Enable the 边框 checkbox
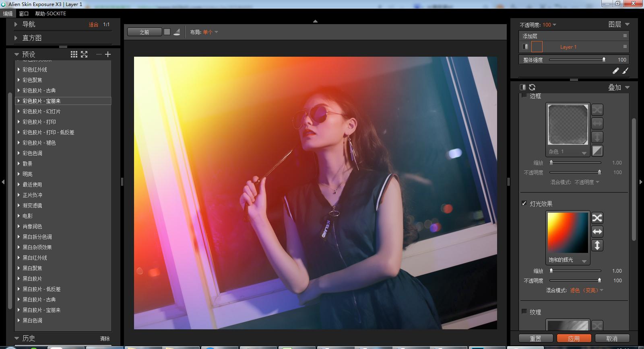Image resolution: width=644 pixels, height=349 pixels. [524, 96]
